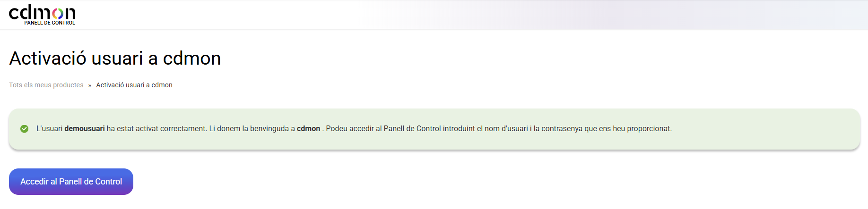
Task: Click Panell de Control inside the message text
Action: click(x=412, y=129)
